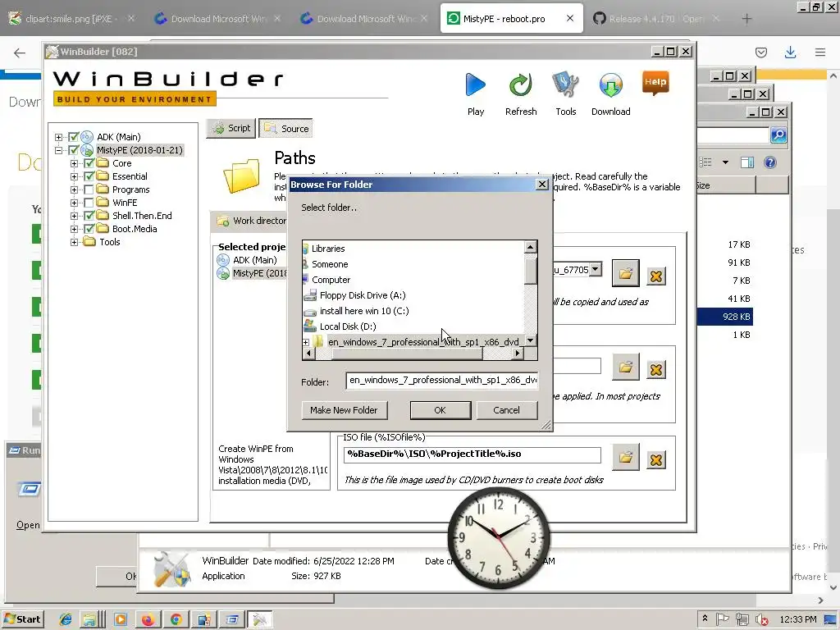Check the WinFE folder checkbox
This screenshot has height=630, width=840.
(89, 203)
